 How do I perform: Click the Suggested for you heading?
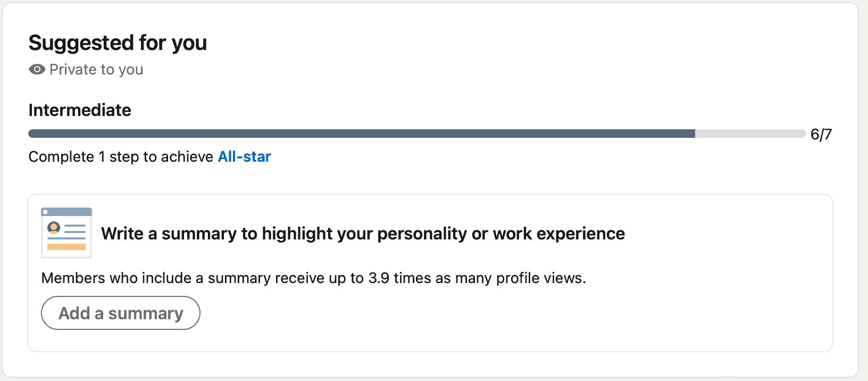[x=118, y=43]
